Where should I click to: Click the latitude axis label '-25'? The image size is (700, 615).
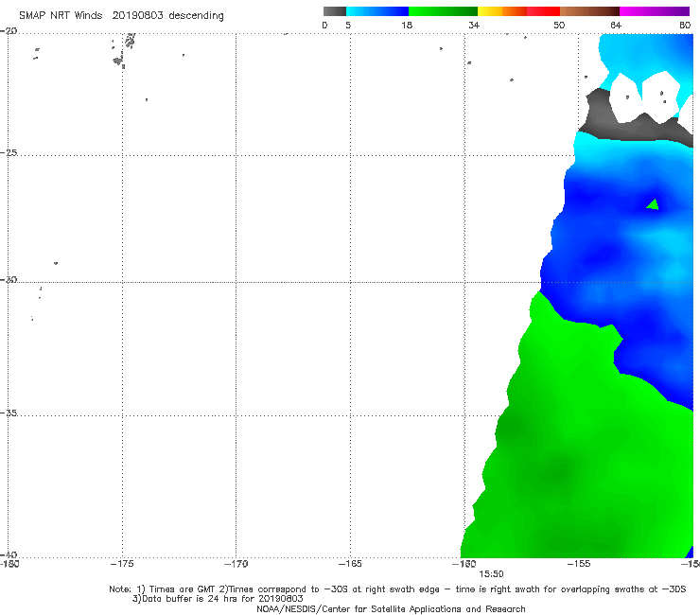pyautogui.click(x=9, y=152)
